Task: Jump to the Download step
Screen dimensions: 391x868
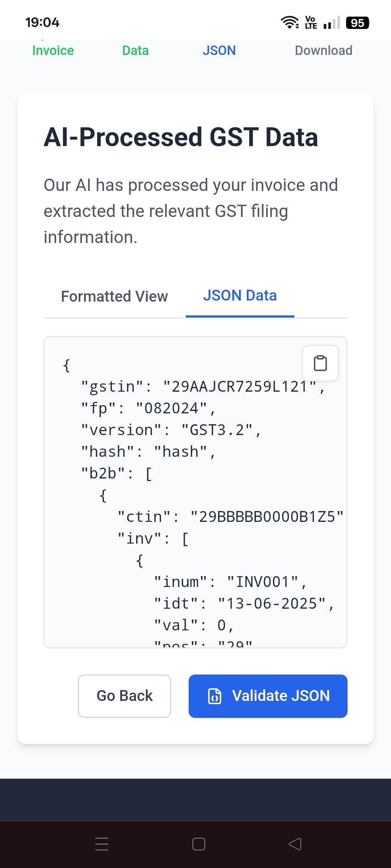Action: pos(324,51)
